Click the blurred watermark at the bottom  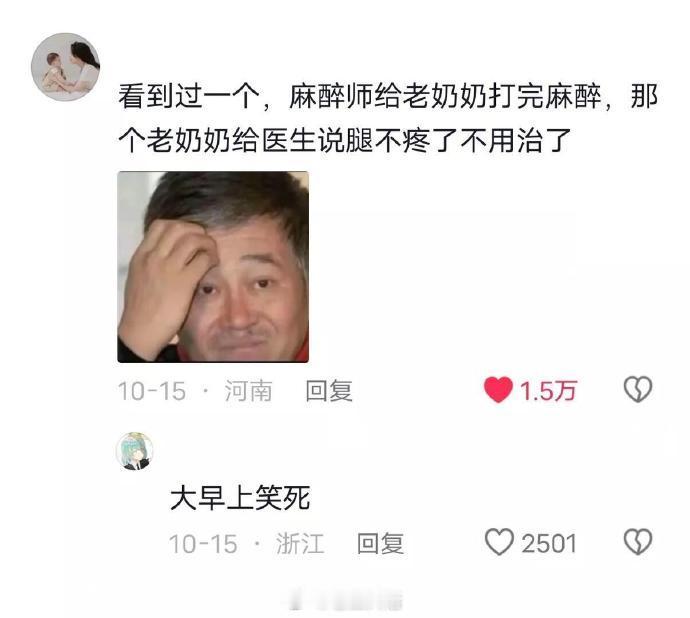[345, 601]
